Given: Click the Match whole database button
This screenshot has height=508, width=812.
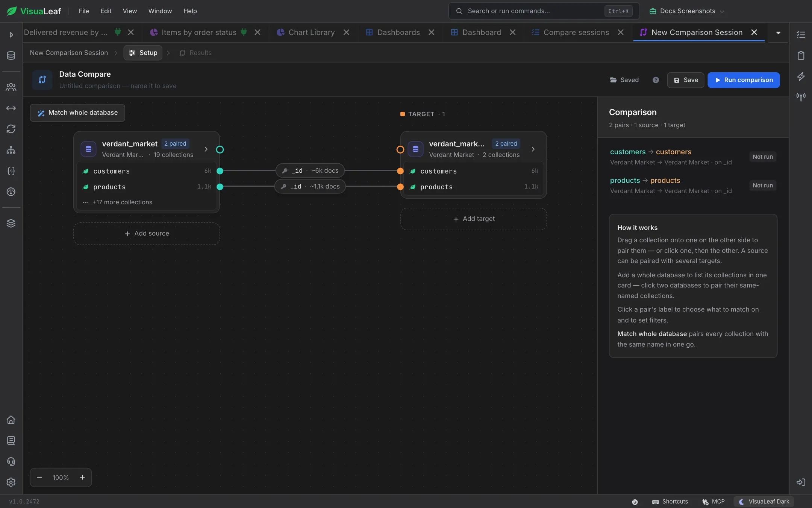Looking at the screenshot, I should tap(77, 113).
